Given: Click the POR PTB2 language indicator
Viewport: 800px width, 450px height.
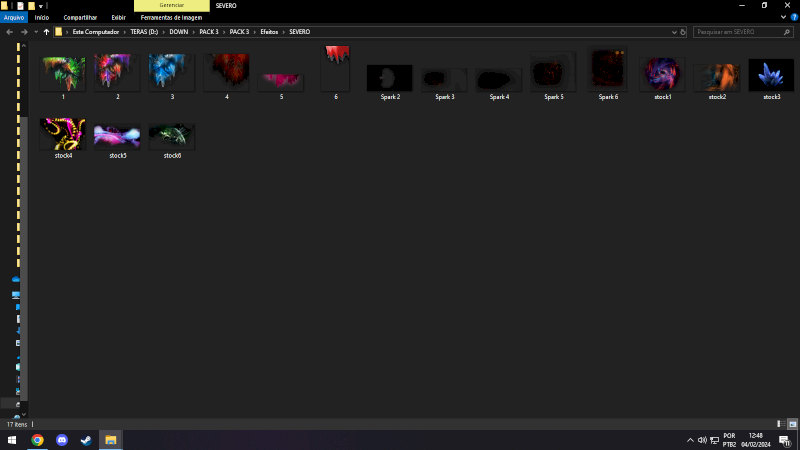Looking at the screenshot, I should 730,440.
